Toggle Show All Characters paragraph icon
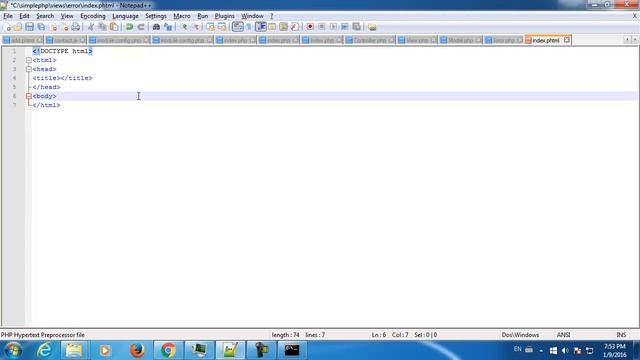 pyautogui.click(x=249, y=27)
